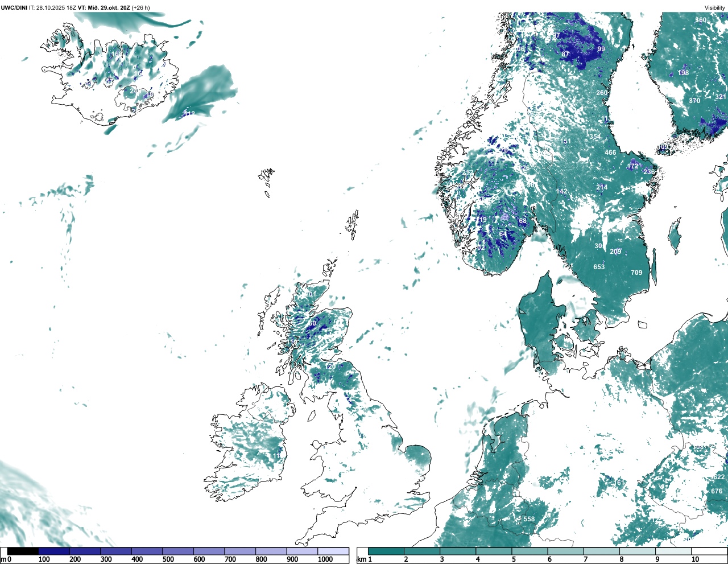
Task: Click the 5–6 km legend swatch
Action: [x=530, y=551]
